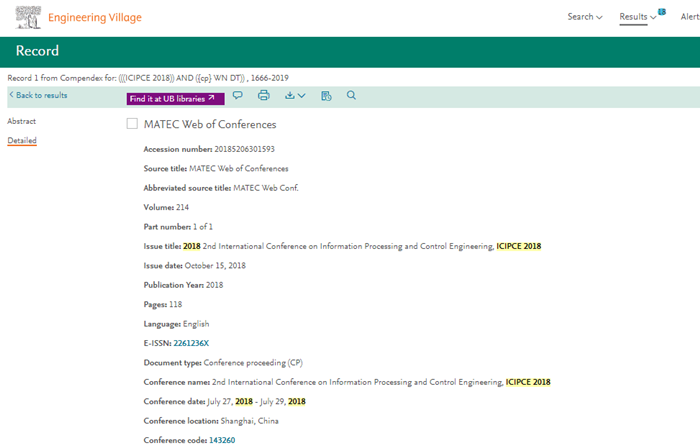Click the download record icon

click(x=290, y=95)
